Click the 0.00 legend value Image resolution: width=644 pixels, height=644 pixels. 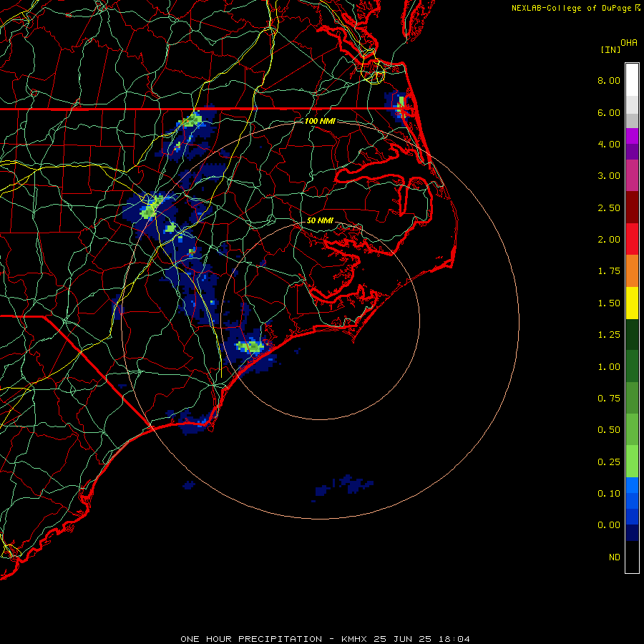click(609, 525)
